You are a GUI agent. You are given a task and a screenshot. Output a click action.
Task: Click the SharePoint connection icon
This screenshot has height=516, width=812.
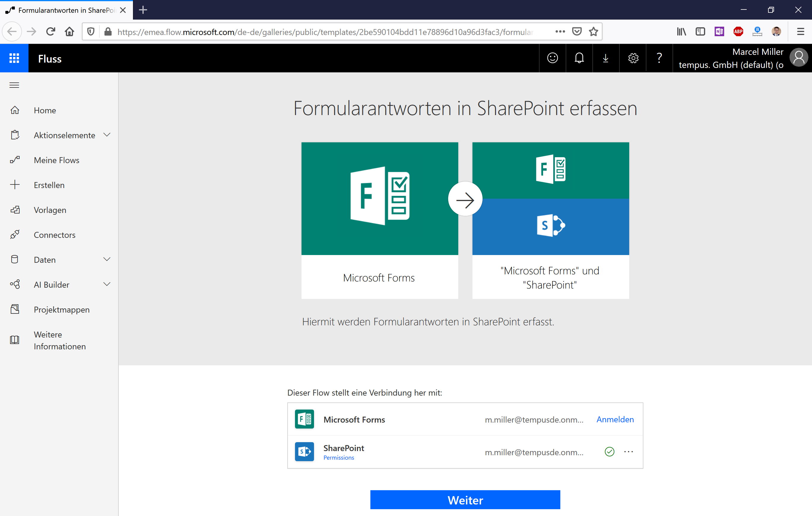click(304, 452)
